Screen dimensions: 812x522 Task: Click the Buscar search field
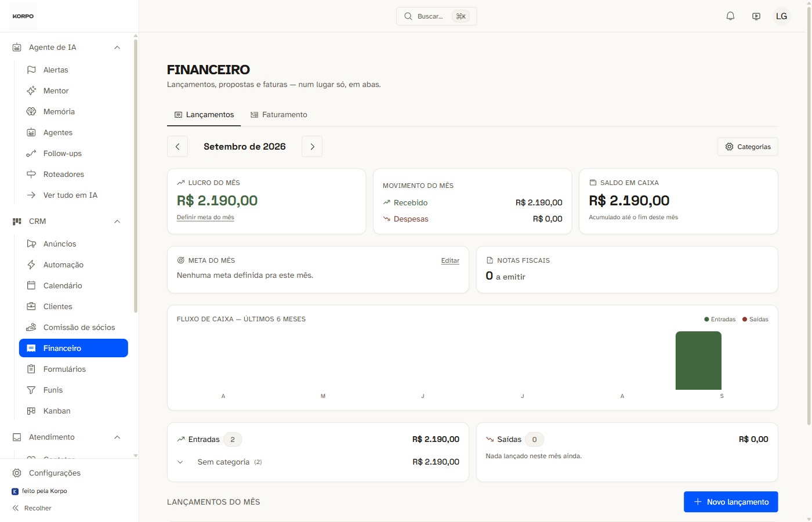point(436,16)
